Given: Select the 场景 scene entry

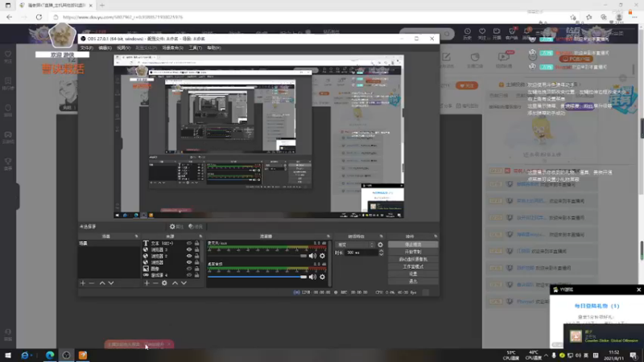Looking at the screenshot, I should click(109, 244).
